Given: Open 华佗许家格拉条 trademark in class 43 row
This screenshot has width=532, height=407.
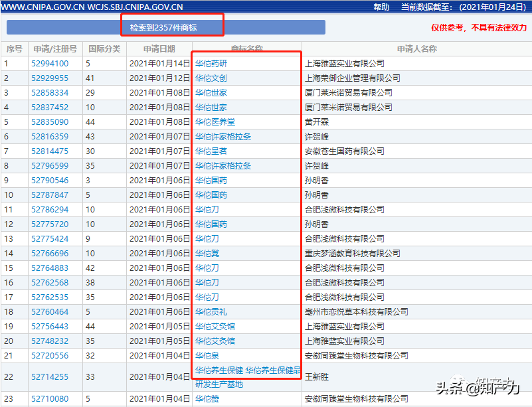Looking at the screenshot, I should click(223, 136).
